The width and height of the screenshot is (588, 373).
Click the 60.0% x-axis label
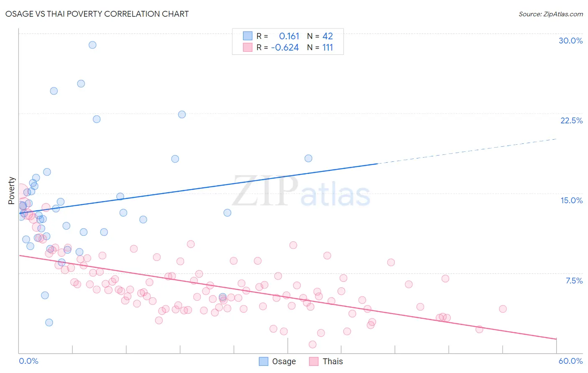[x=570, y=361]
